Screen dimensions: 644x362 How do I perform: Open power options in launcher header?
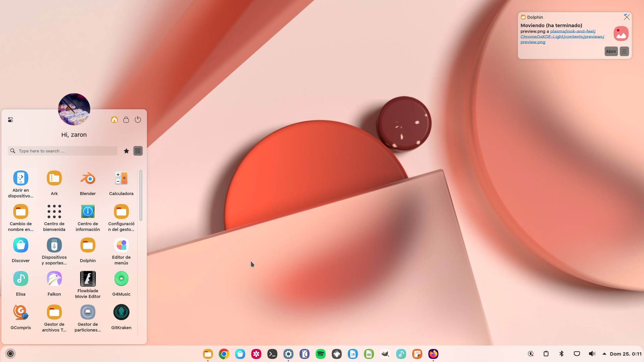coord(138,120)
